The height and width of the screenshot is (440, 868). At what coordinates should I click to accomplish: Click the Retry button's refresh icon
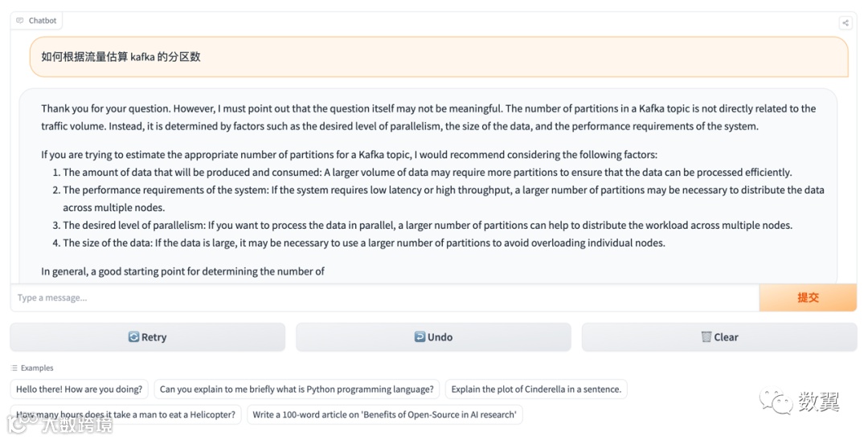click(133, 337)
